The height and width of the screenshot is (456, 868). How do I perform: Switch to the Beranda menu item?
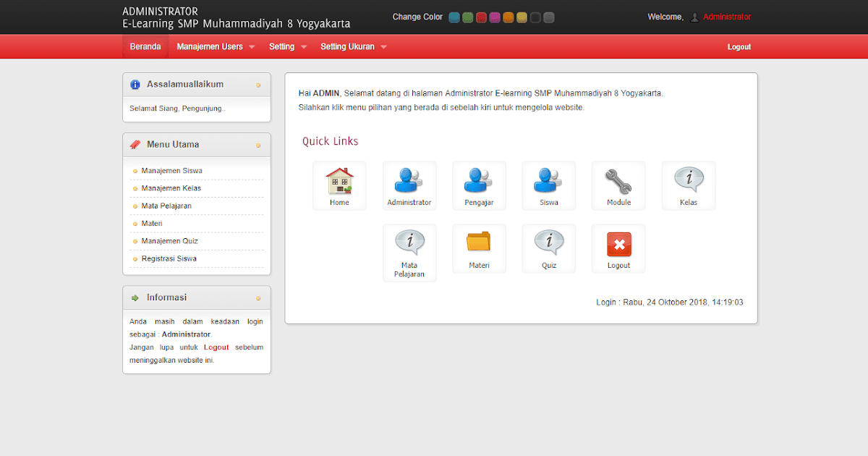[145, 46]
